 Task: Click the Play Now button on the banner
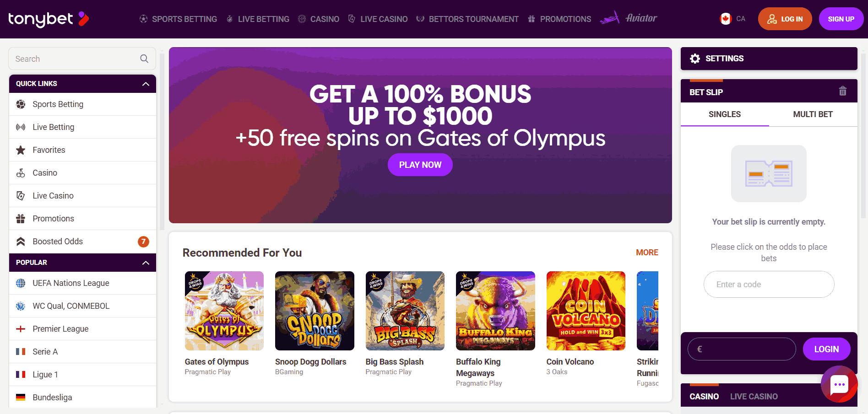(x=420, y=165)
